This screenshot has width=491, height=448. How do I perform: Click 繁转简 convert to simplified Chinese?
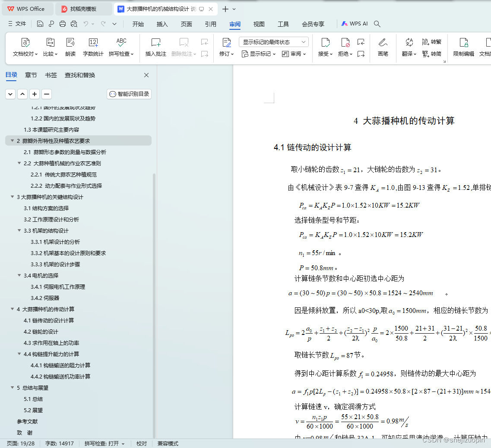pos(431,54)
